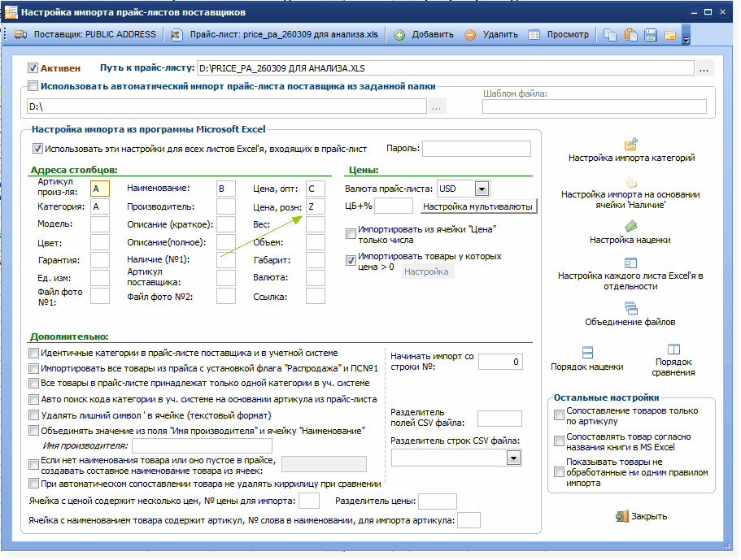Open Настройка импорта категорий icon

tap(631, 144)
